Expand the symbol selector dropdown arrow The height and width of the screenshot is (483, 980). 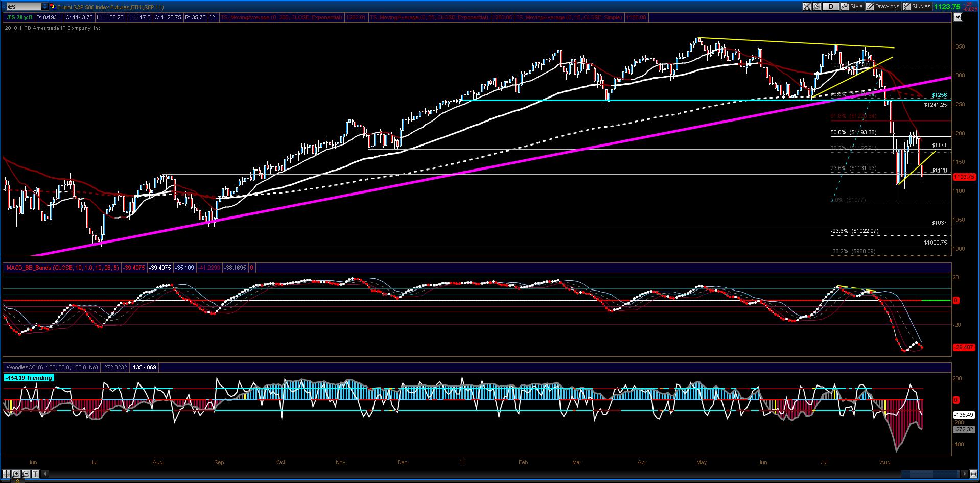45,7
